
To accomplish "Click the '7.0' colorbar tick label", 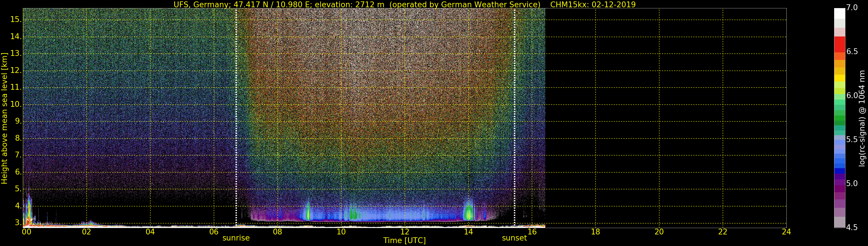I will pyautogui.click(x=852, y=8).
